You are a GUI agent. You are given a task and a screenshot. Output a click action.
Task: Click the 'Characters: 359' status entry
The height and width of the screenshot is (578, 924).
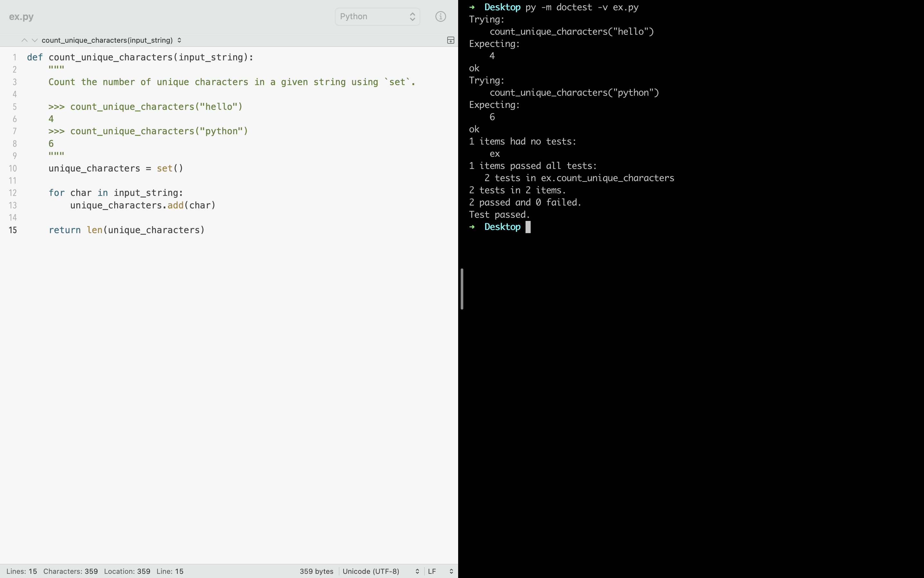pyautogui.click(x=70, y=571)
